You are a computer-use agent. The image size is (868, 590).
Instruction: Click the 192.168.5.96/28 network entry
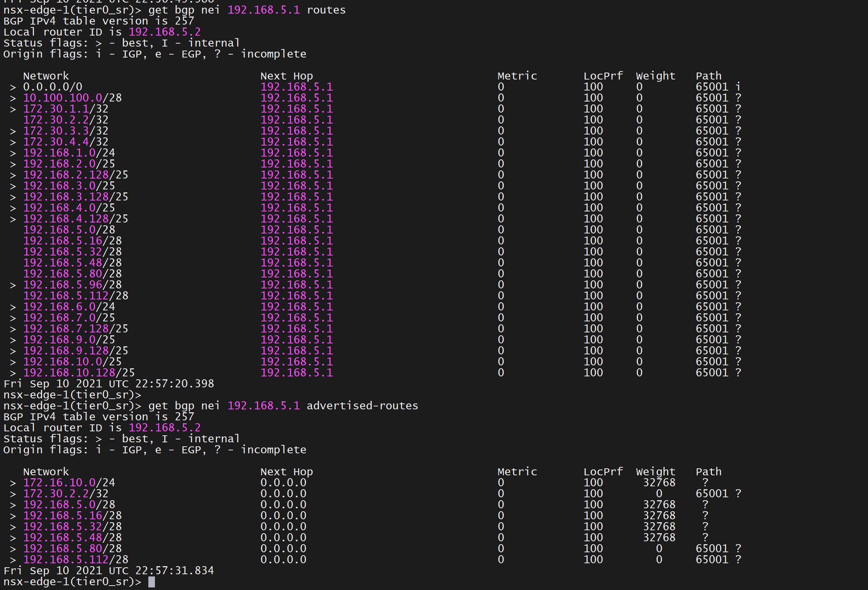[x=72, y=285]
